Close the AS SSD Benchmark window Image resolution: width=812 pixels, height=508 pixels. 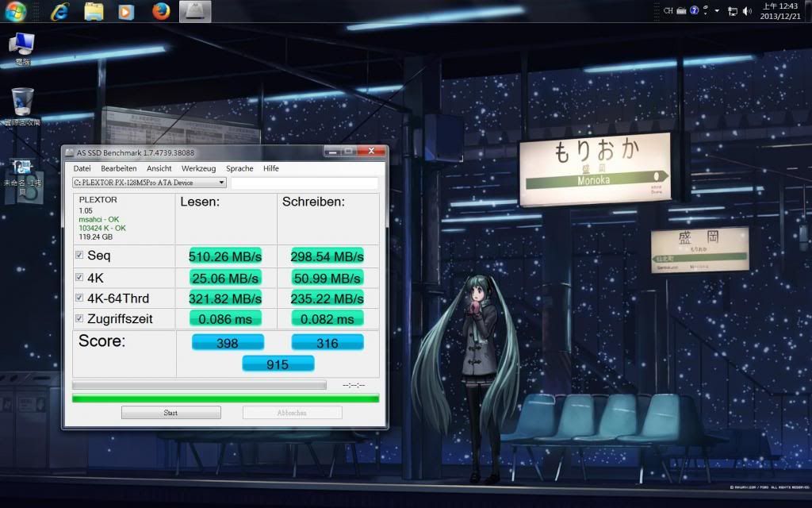pos(371,152)
